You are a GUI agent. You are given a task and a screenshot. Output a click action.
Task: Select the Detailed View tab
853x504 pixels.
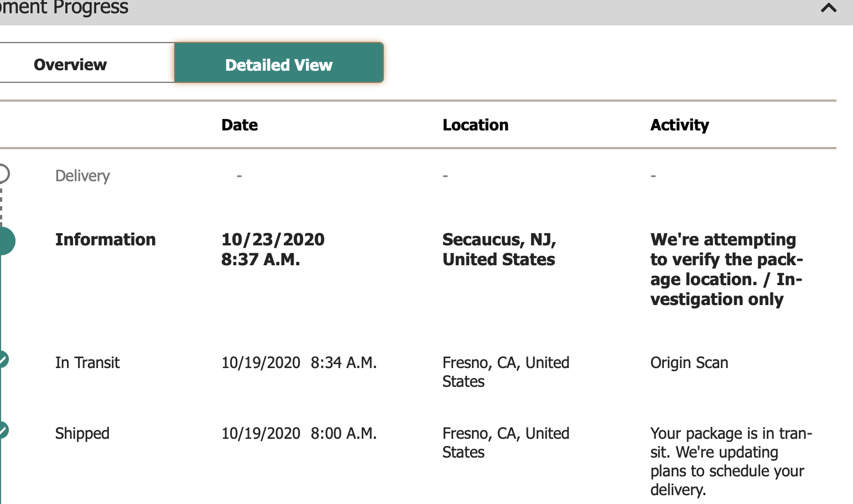[279, 65]
